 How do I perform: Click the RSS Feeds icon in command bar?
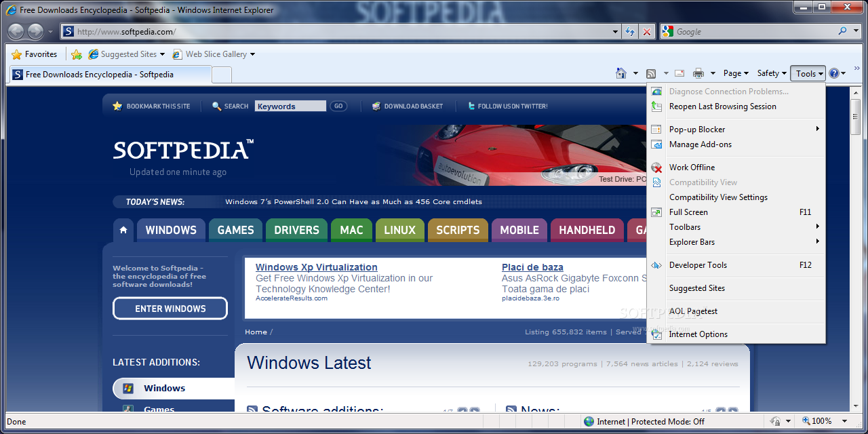651,73
